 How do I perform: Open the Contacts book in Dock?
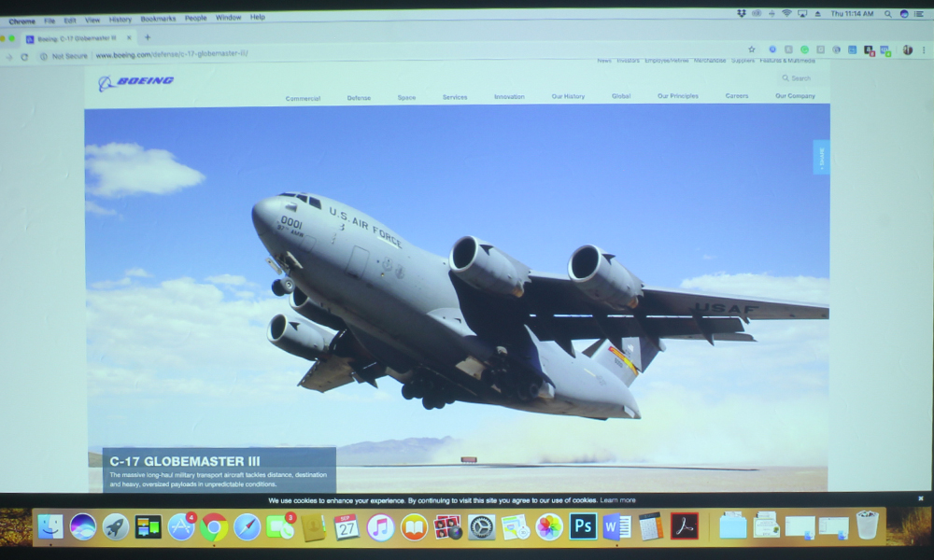[313, 527]
